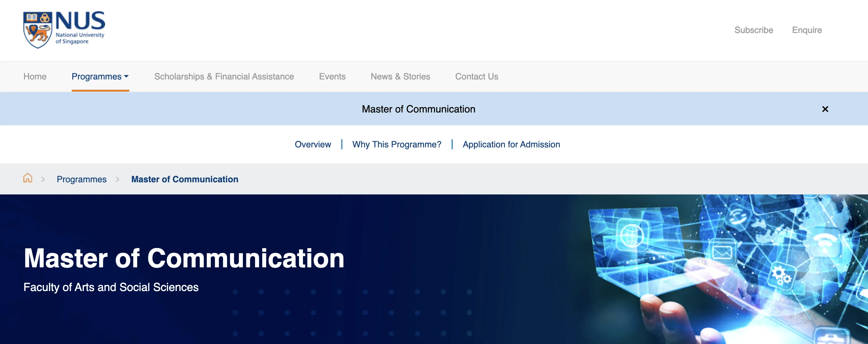
Task: Click the Enquire link
Action: (807, 30)
